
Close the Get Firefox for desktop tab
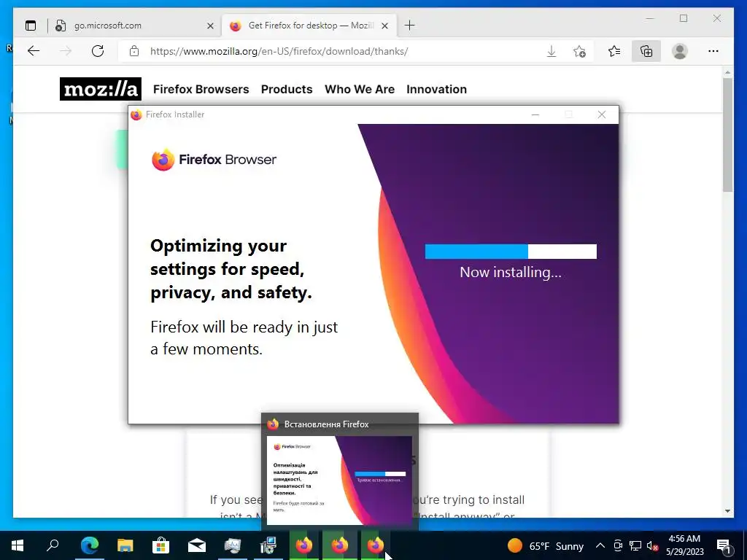click(385, 26)
